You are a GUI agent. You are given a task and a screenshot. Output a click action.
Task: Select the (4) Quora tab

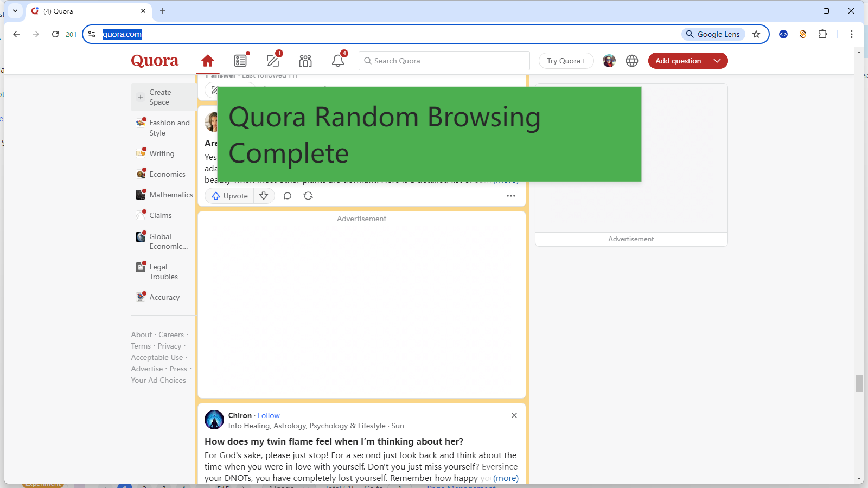tap(89, 11)
